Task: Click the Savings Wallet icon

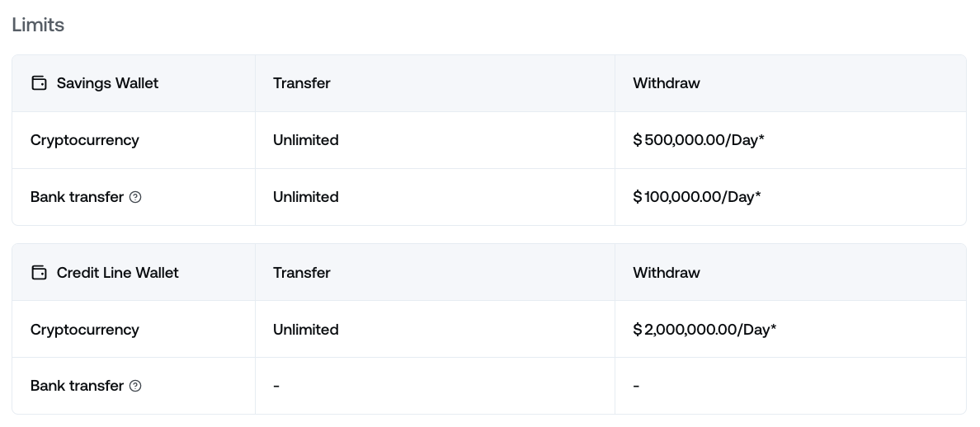Action: tap(39, 83)
